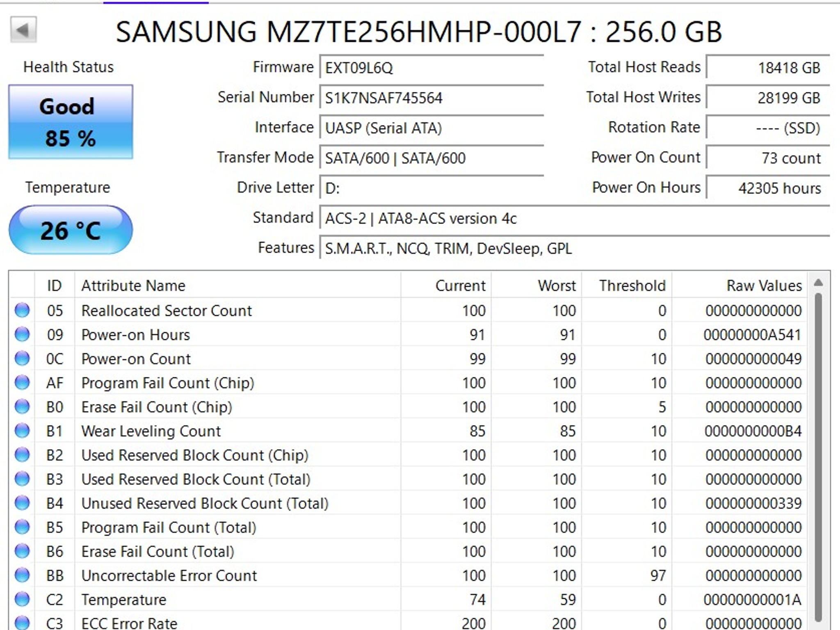The width and height of the screenshot is (840, 630).
Task: Click the 26 °C temperature indicator
Action: (x=71, y=230)
